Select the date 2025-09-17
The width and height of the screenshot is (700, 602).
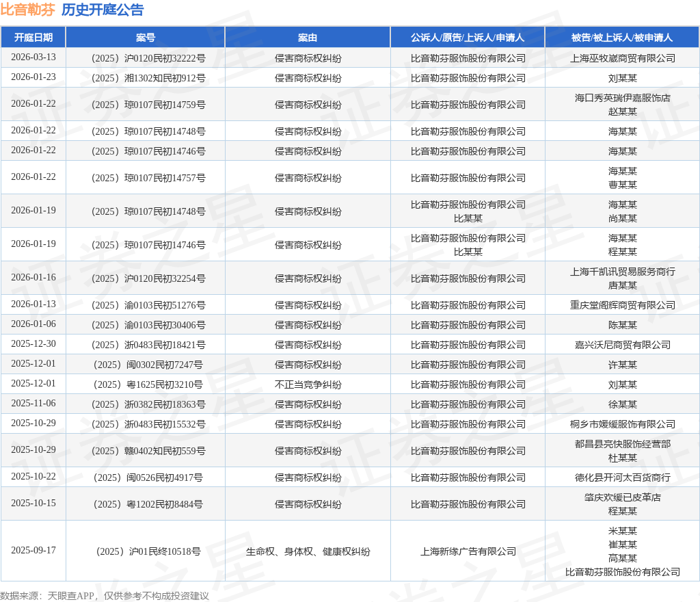coord(33,550)
